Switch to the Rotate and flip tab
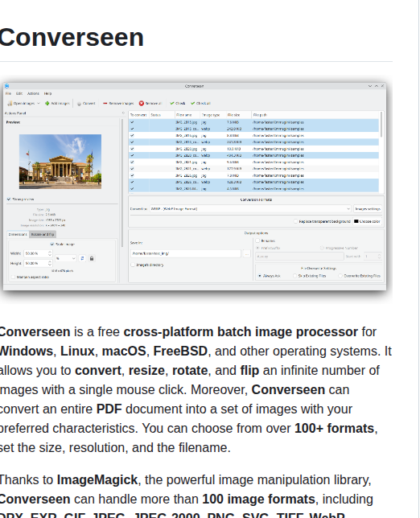This screenshot has width=420, height=518. (43, 234)
